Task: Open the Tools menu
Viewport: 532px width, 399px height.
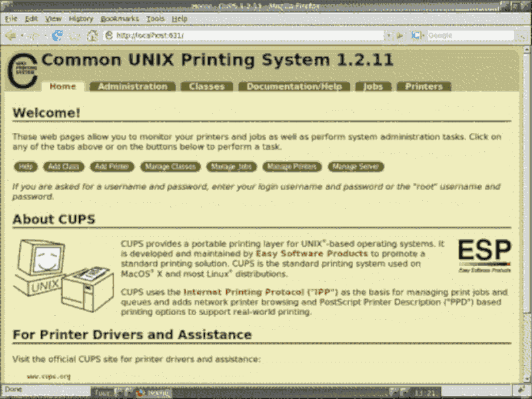Action: [x=156, y=19]
